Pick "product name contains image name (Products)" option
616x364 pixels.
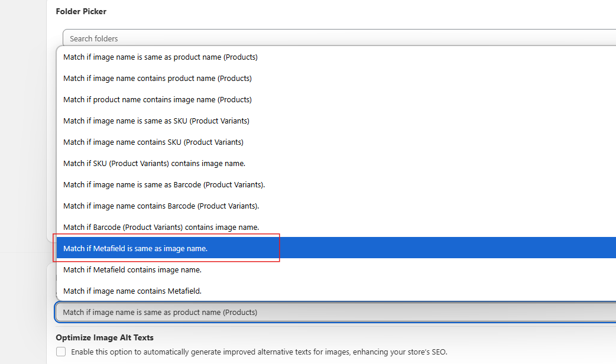coord(157,100)
